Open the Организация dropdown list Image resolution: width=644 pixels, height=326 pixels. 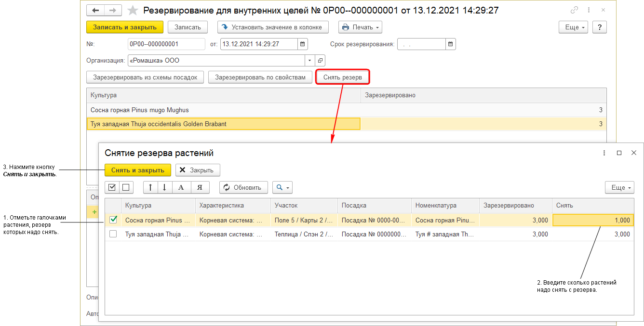[309, 61]
